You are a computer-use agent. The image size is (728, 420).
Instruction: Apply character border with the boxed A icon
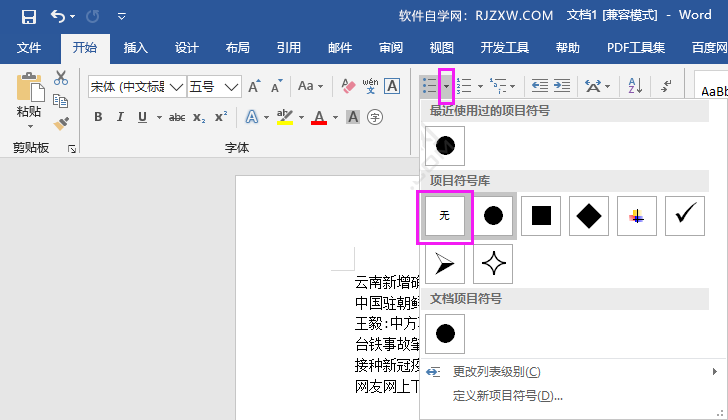point(392,86)
